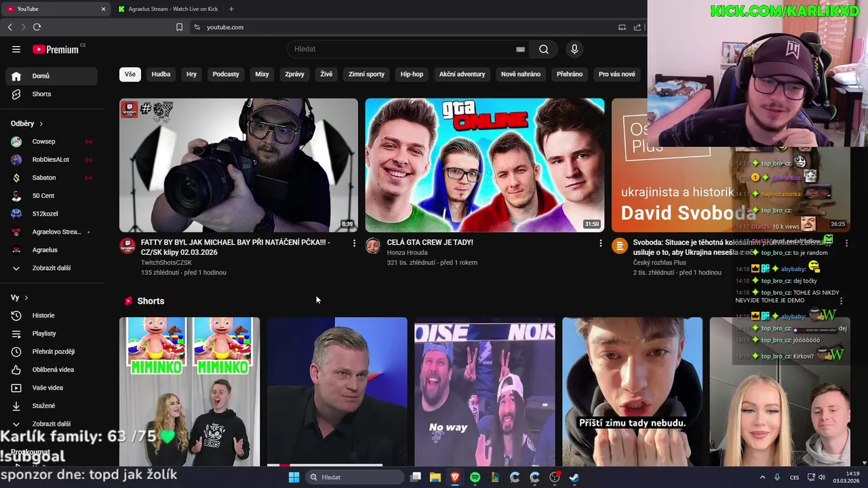Open Steam from the taskbar
Image resolution: width=868 pixels, height=488 pixels.
(x=574, y=477)
